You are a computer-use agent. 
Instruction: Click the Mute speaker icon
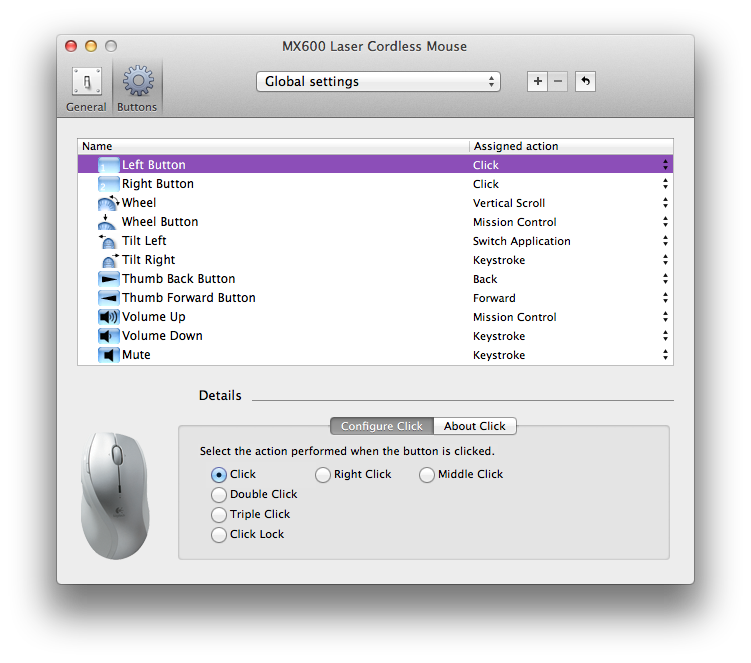point(108,355)
